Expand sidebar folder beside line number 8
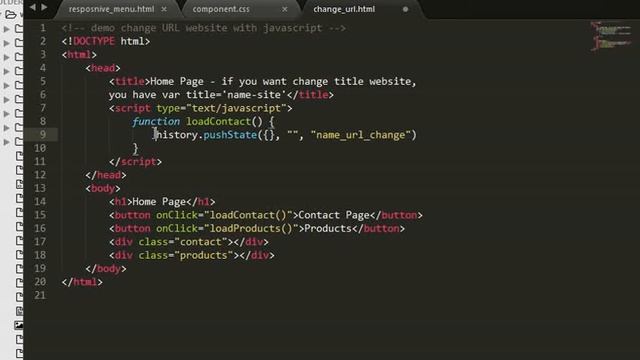The image size is (640, 360). pos(7,128)
